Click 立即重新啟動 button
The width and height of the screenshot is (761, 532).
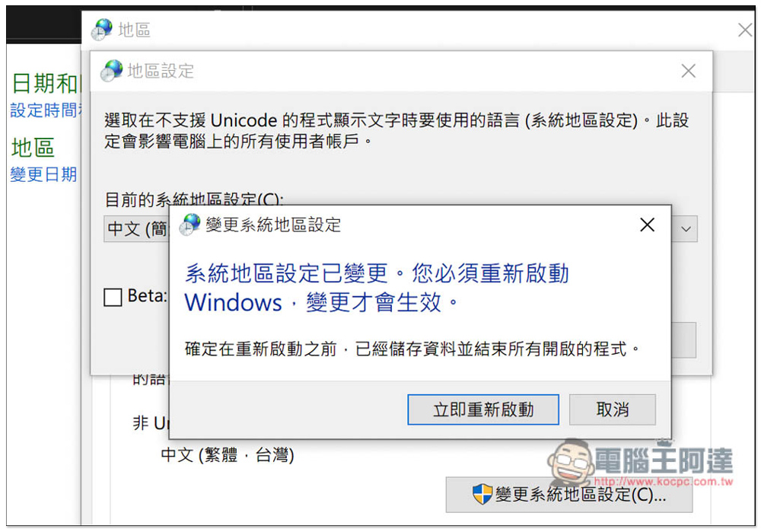tap(483, 409)
